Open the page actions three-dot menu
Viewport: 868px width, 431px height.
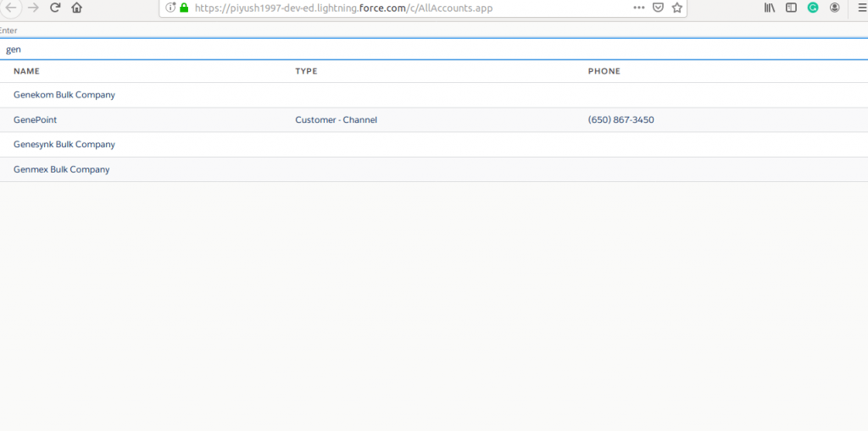(639, 8)
